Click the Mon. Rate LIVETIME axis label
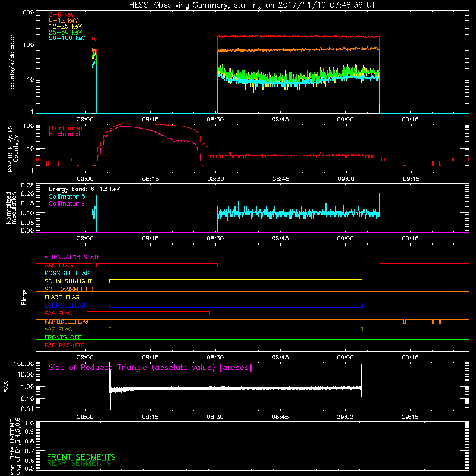The image size is (476, 476). click(x=15, y=446)
